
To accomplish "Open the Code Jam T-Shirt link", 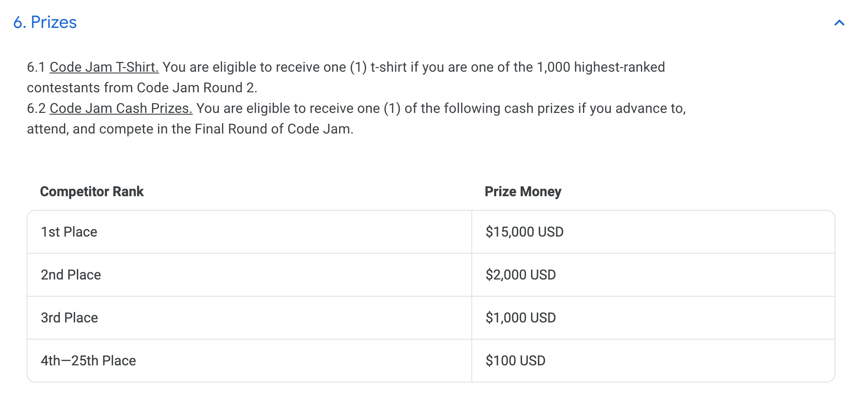I will click(x=104, y=67).
